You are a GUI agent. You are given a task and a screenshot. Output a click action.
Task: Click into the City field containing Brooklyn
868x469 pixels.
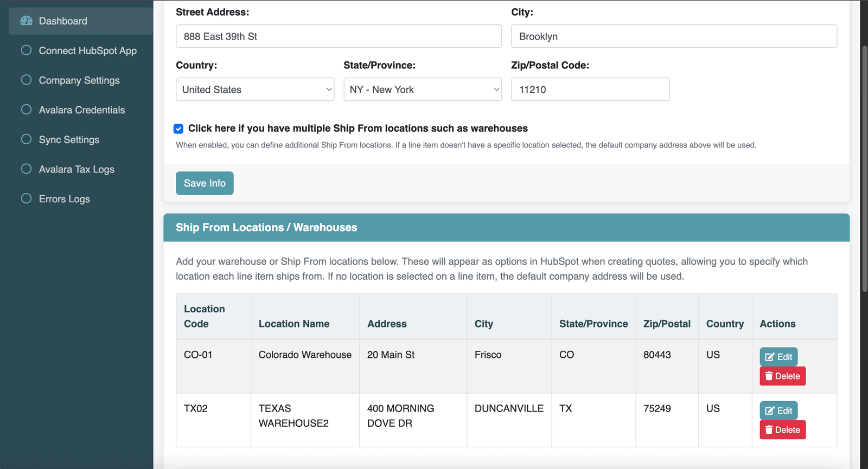[x=674, y=36]
